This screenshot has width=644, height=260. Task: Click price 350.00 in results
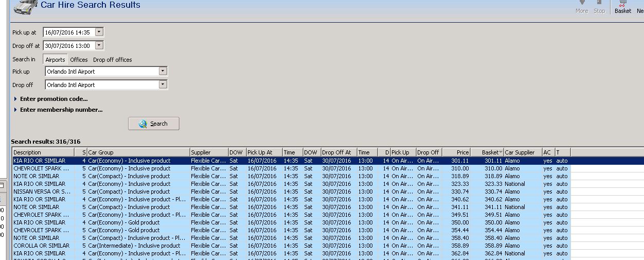(460, 222)
